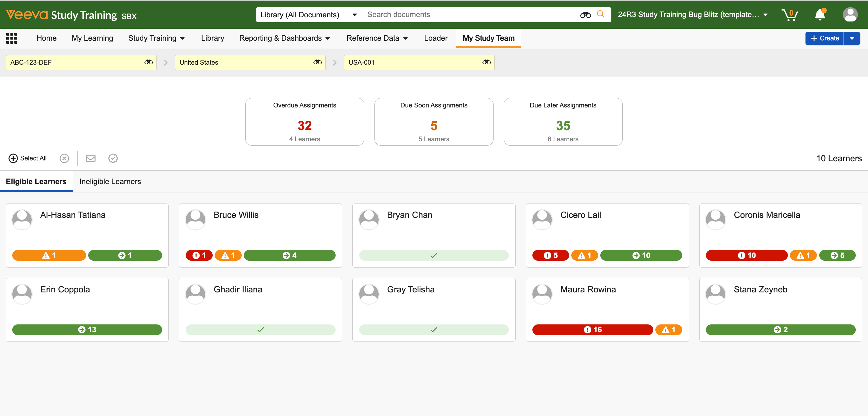
Task: Open the app grid launcher icon
Action: 11,38
